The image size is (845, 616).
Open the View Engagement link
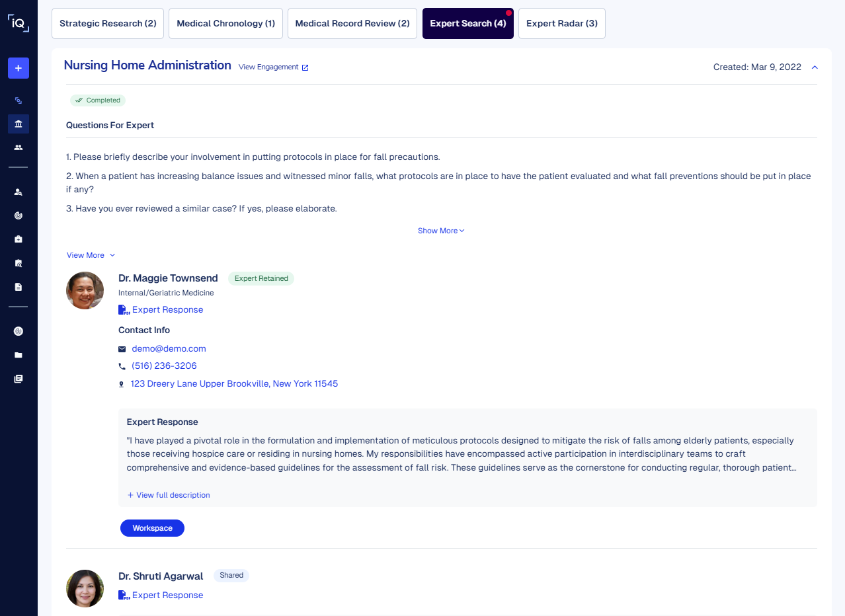tap(273, 67)
